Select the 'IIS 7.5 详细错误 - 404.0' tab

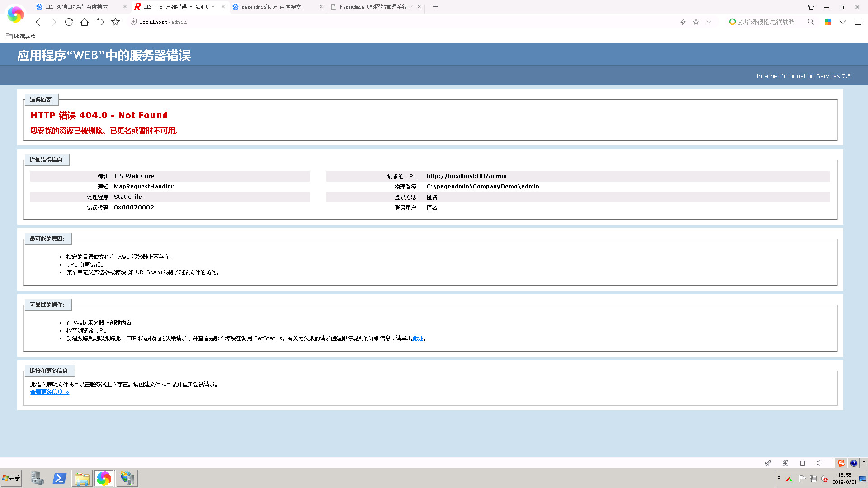tap(178, 7)
